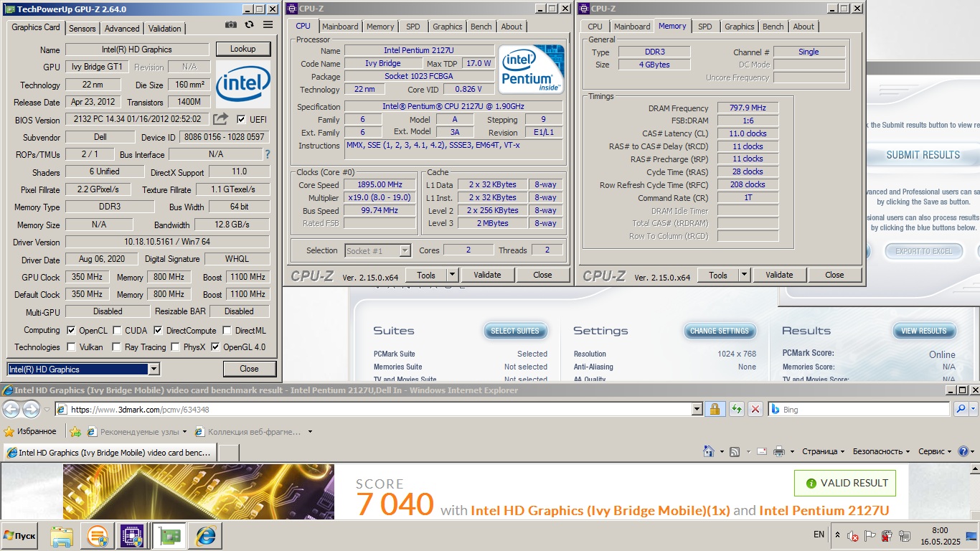Click the Избранное favorites star
Screen dimensions: 980x551
[9, 432]
